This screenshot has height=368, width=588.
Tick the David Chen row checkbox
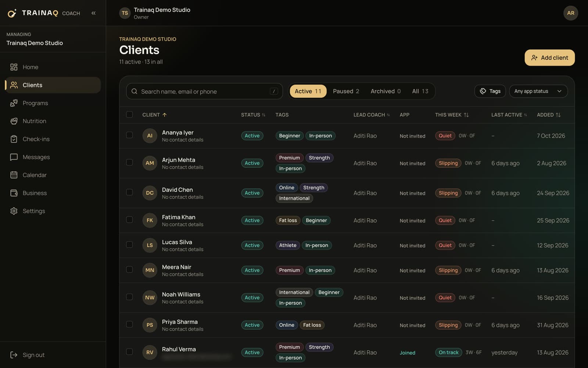[x=129, y=192]
